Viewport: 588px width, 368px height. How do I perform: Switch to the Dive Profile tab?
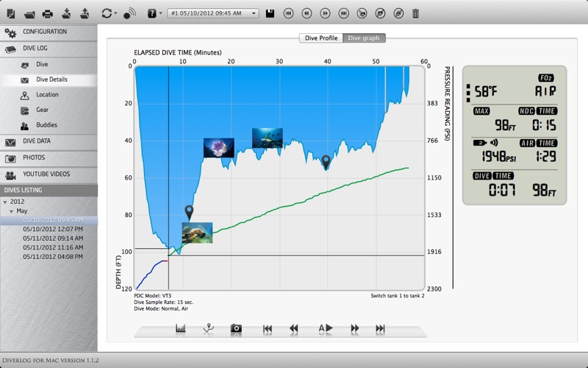point(321,38)
